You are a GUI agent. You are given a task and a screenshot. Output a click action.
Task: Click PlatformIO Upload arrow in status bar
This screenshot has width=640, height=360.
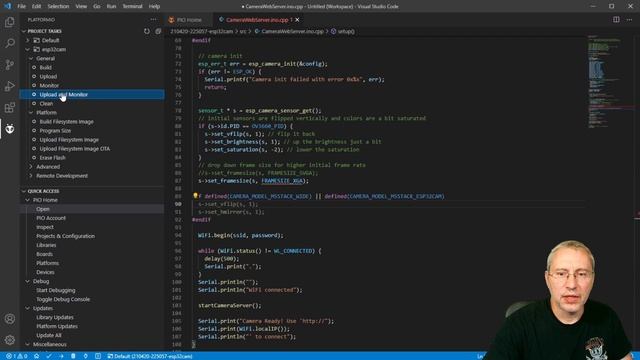(61, 356)
